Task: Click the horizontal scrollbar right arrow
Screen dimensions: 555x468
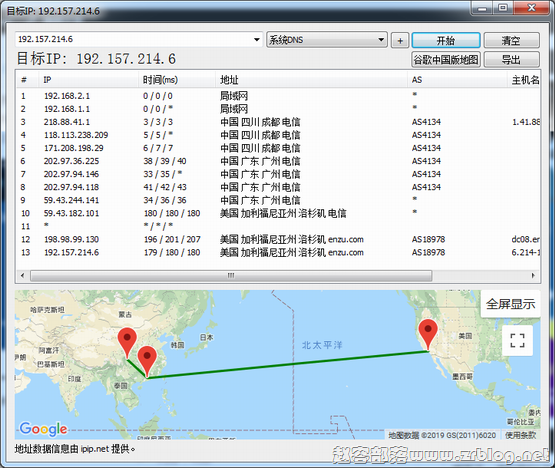Action: click(x=533, y=275)
